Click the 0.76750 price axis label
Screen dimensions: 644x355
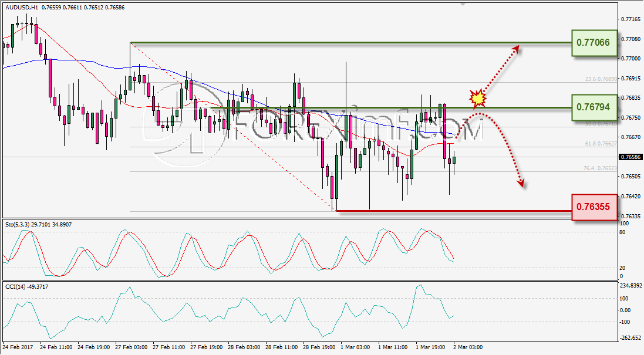(630, 117)
